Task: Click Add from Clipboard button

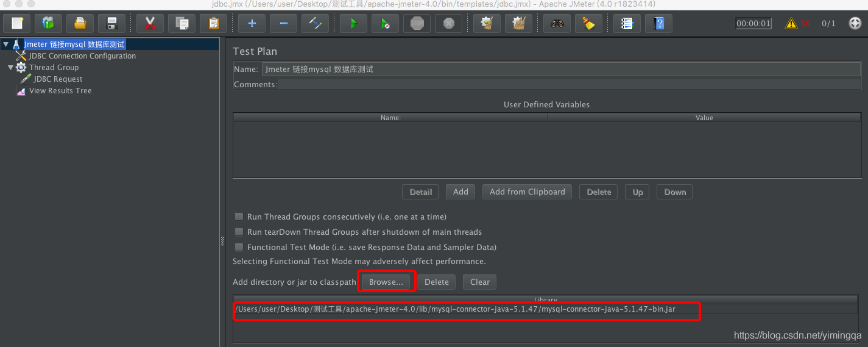Action: [x=528, y=192]
